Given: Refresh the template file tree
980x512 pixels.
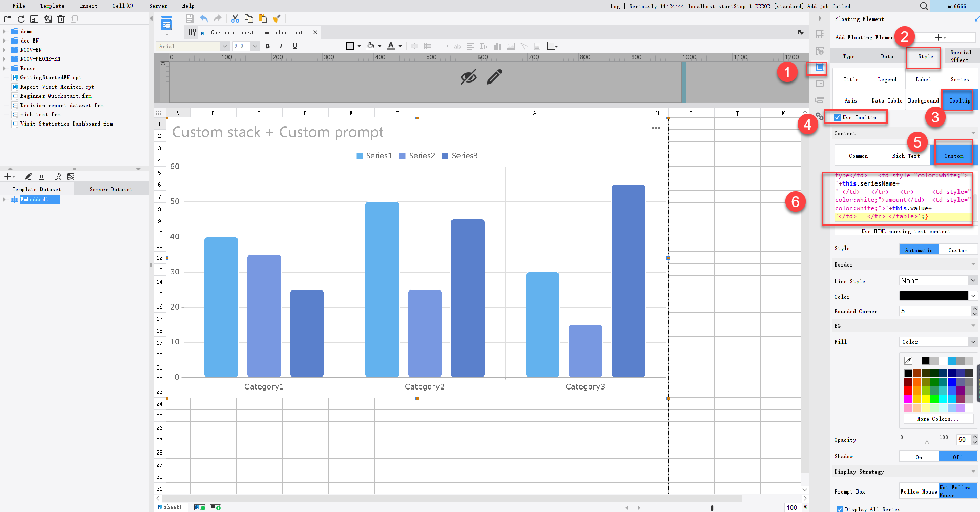Looking at the screenshot, I should 21,19.
